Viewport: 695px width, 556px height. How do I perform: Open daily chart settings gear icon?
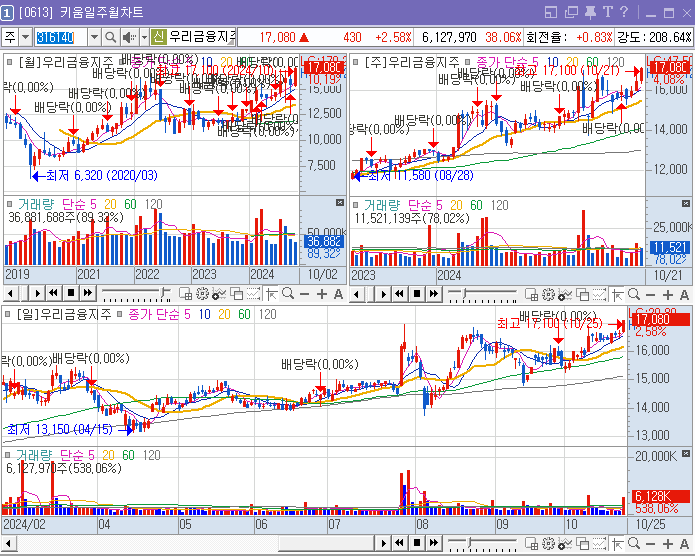[x=548, y=543]
